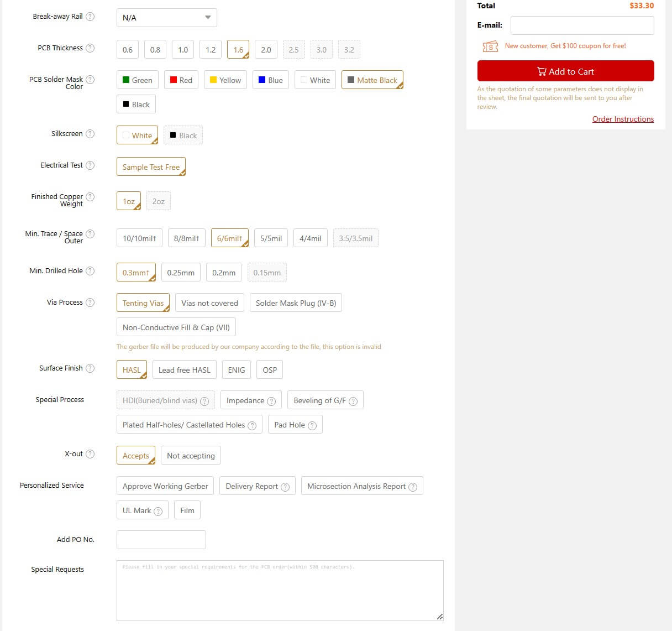Click question mark inside Impedance option
This screenshot has height=631, width=672.
point(271,401)
